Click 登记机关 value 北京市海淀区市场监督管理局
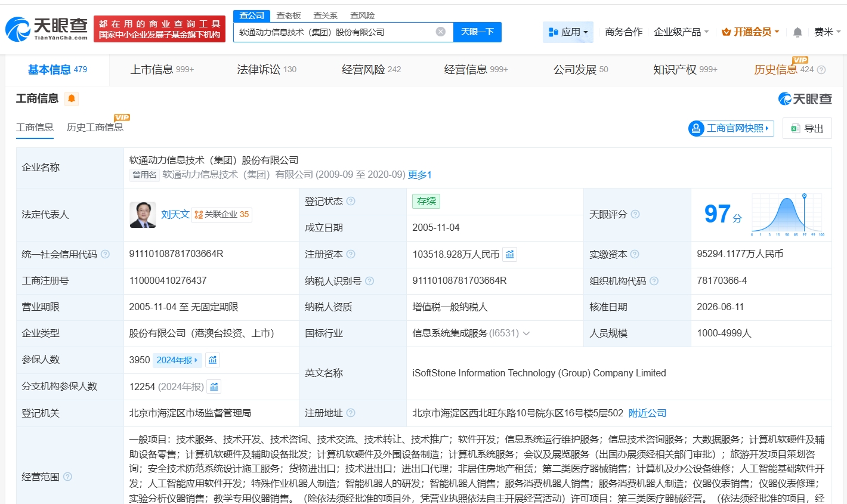 [x=190, y=413]
